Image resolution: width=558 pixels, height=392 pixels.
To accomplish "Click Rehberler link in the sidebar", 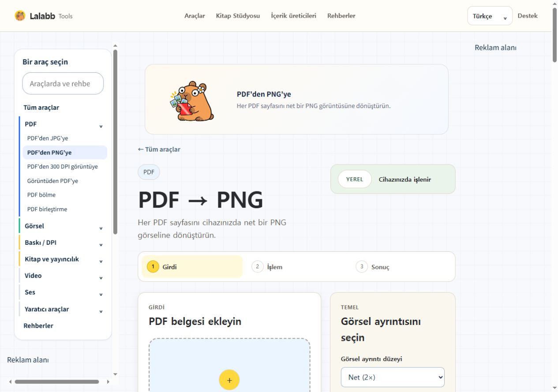I will tap(38, 326).
